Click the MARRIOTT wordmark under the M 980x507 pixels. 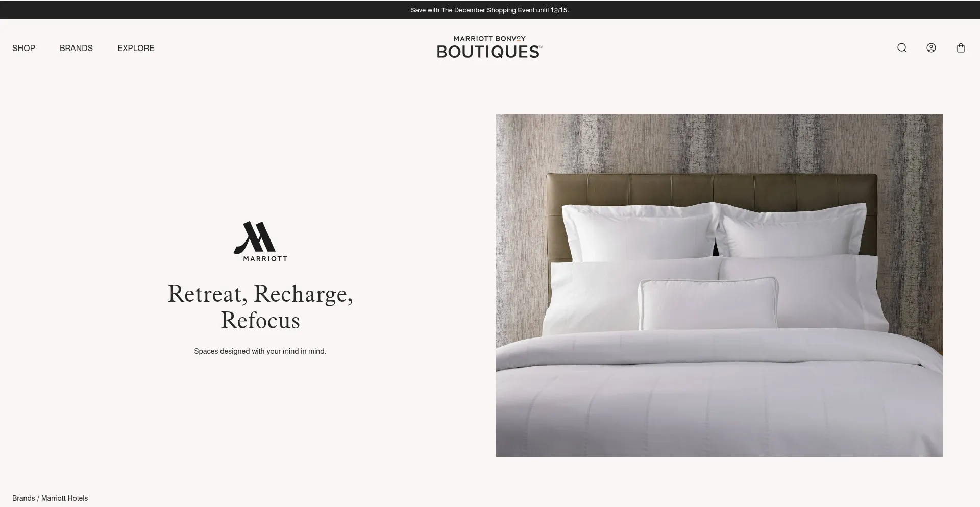click(265, 258)
